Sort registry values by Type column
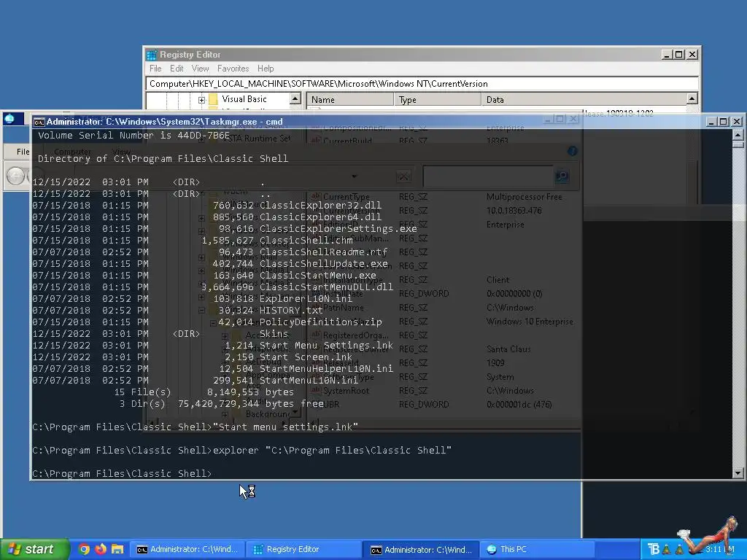The width and height of the screenshot is (747, 560). click(x=438, y=99)
